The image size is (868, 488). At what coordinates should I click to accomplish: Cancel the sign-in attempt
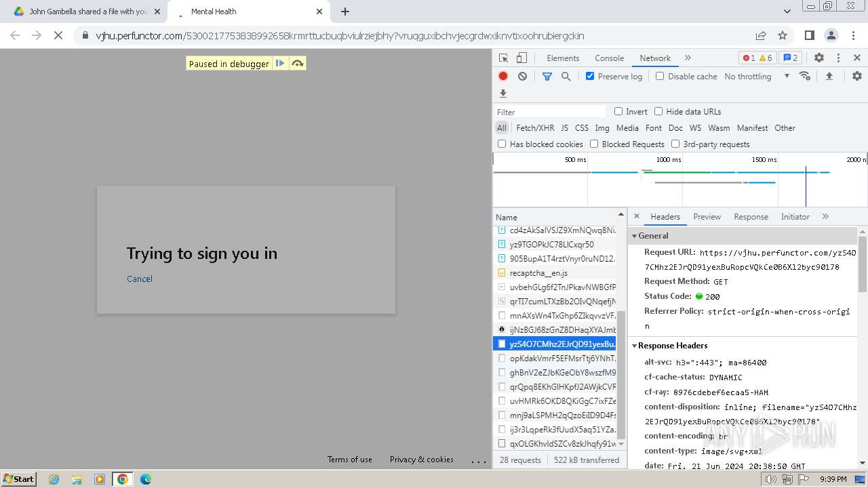pos(140,279)
